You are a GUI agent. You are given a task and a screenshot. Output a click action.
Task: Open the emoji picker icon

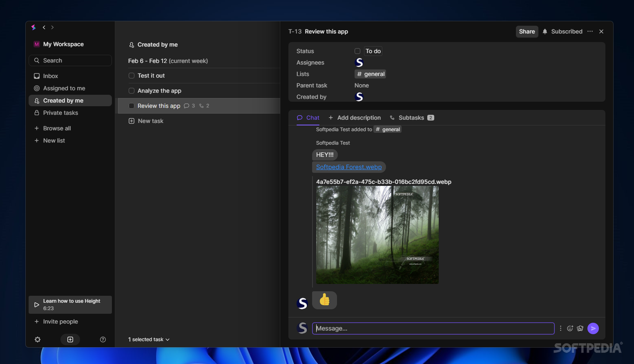pyautogui.click(x=570, y=328)
